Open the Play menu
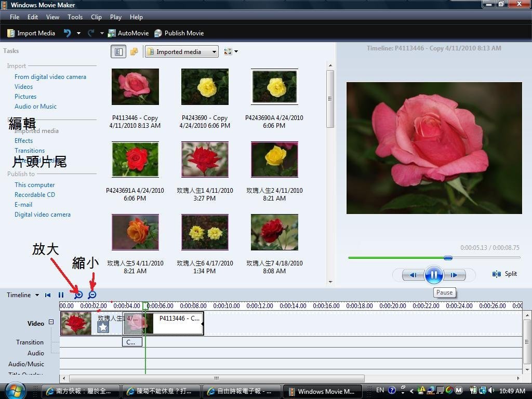Image resolution: width=532 pixels, height=399 pixels. (116, 17)
